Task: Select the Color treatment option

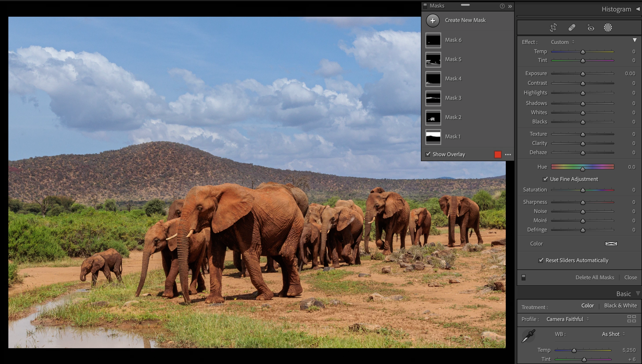Action: point(587,306)
